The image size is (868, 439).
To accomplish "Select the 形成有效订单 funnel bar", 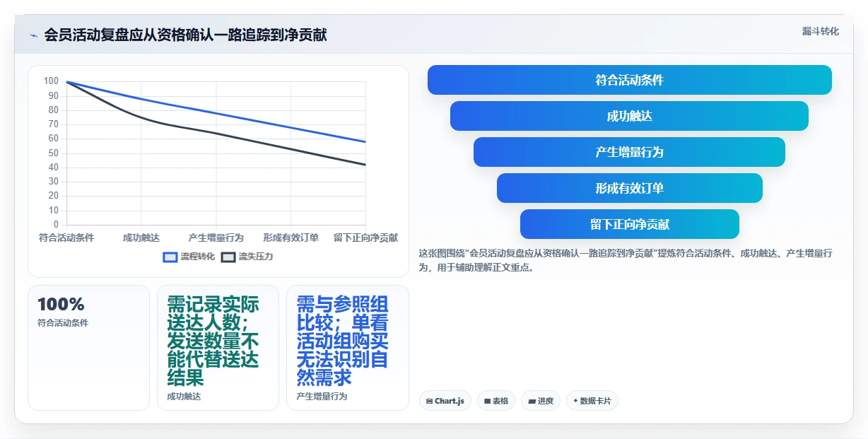I will (629, 188).
